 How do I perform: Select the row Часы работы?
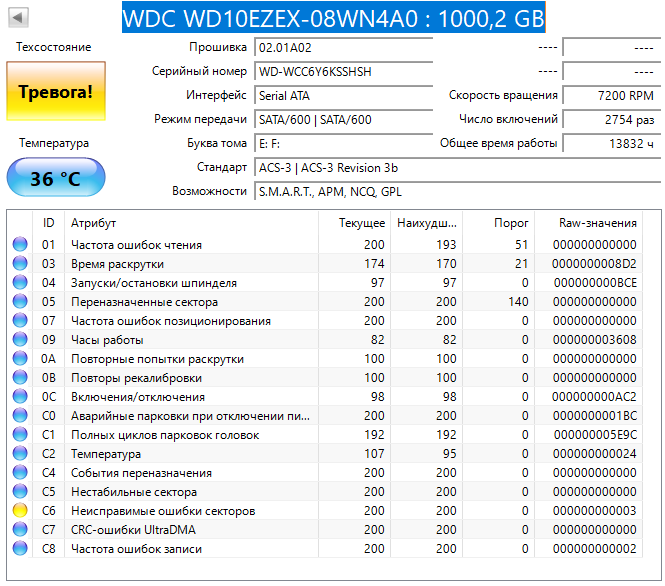(327, 340)
